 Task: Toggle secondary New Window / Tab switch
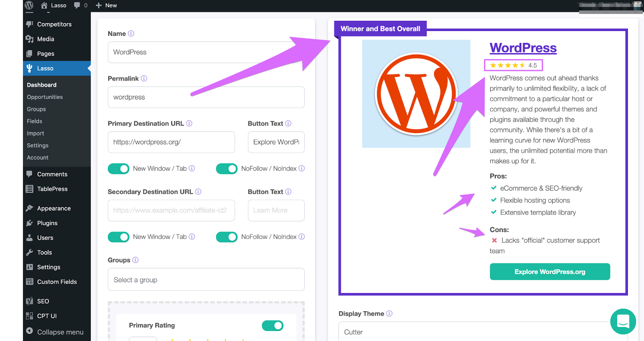(118, 237)
